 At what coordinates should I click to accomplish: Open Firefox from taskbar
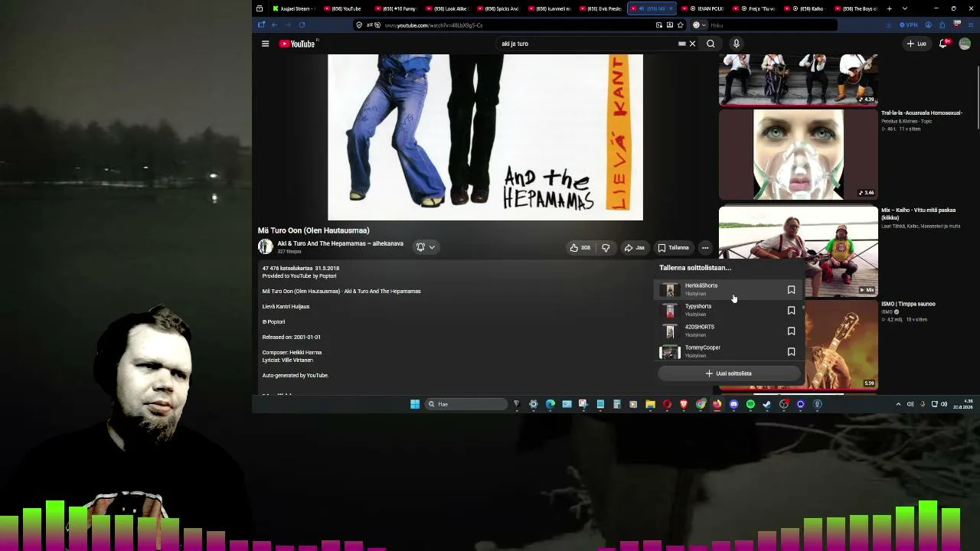717,404
